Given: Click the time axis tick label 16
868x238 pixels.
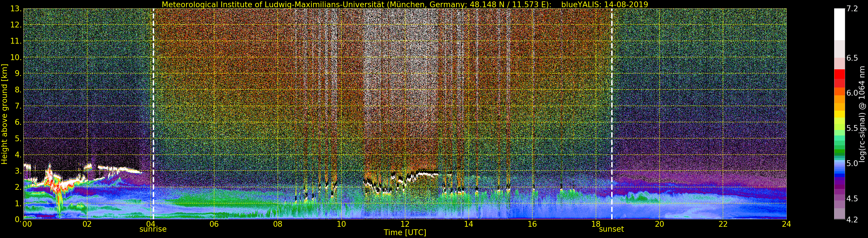Looking at the screenshot, I should coord(532,224).
